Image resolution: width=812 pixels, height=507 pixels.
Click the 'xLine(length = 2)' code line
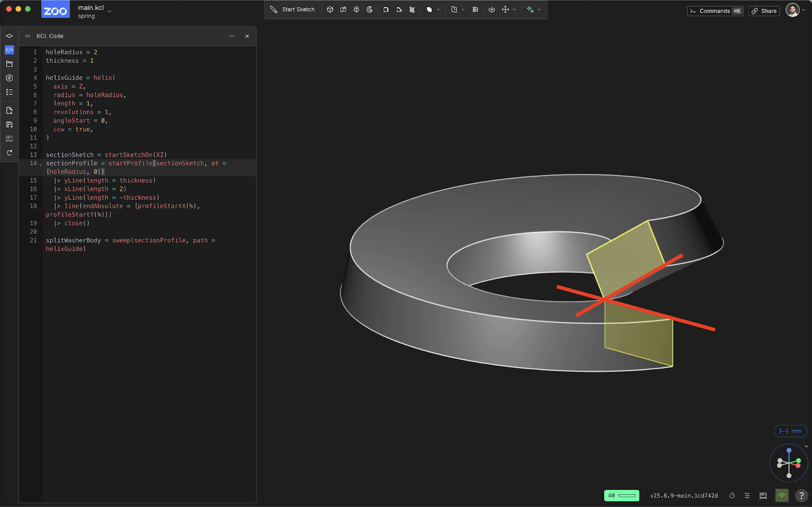[x=90, y=189]
